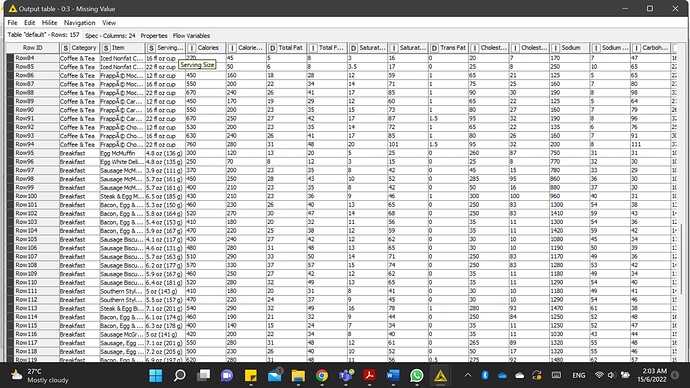Open the volume speaker icon
Viewport: 690px width, 388px height.
pyautogui.click(x=611, y=375)
